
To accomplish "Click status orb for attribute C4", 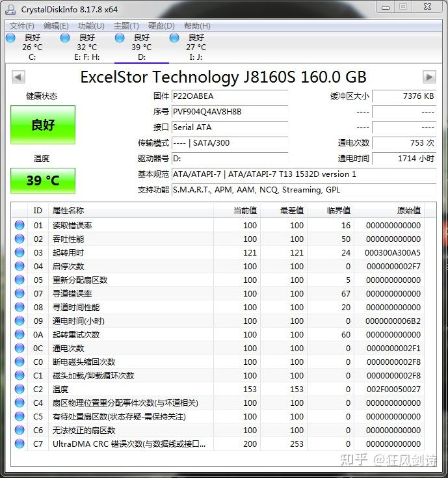I will [x=20, y=403].
